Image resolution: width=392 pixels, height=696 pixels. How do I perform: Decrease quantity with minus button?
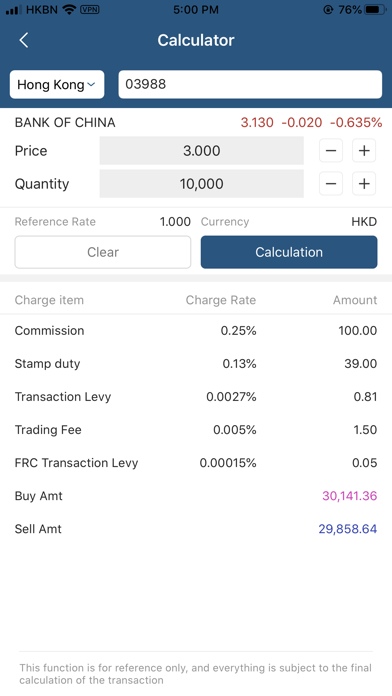(x=331, y=184)
